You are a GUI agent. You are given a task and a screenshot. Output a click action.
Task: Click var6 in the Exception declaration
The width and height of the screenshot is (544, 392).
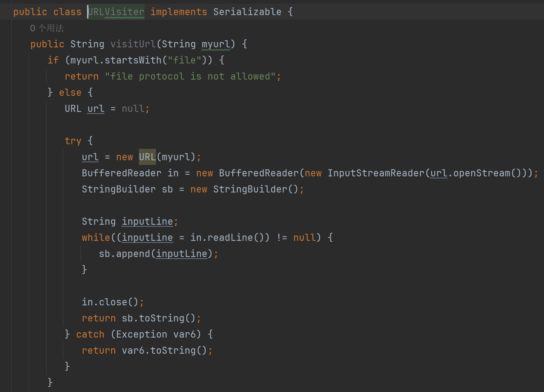[184, 334]
